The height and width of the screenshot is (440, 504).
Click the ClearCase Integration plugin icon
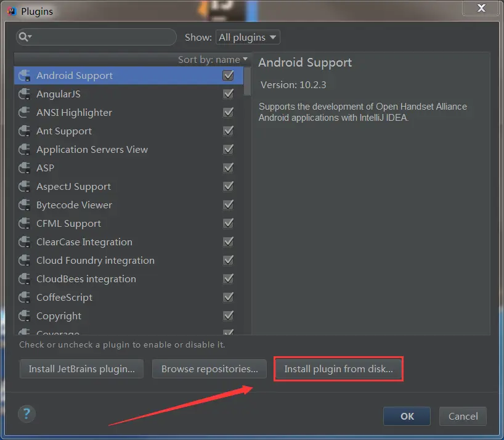click(x=25, y=242)
